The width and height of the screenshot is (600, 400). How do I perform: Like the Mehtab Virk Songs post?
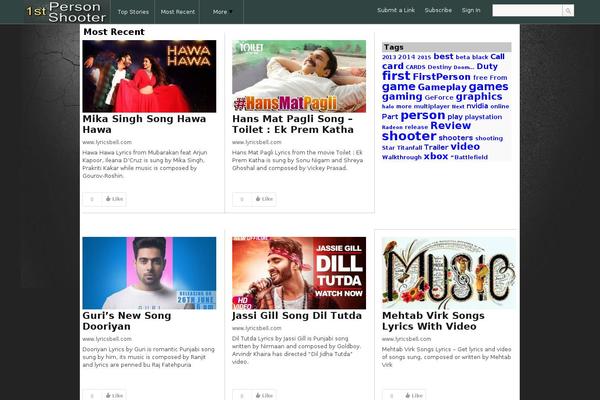pos(414,395)
